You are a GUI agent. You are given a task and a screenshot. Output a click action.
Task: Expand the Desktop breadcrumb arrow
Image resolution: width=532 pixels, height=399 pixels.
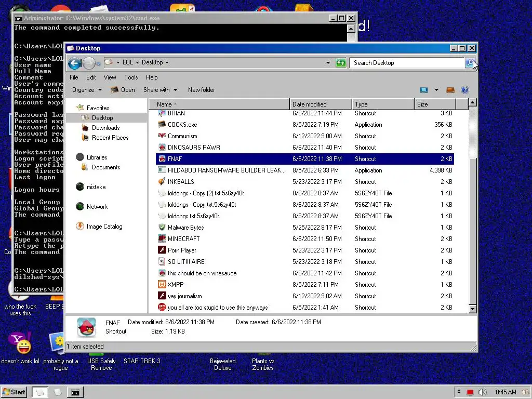point(167,62)
